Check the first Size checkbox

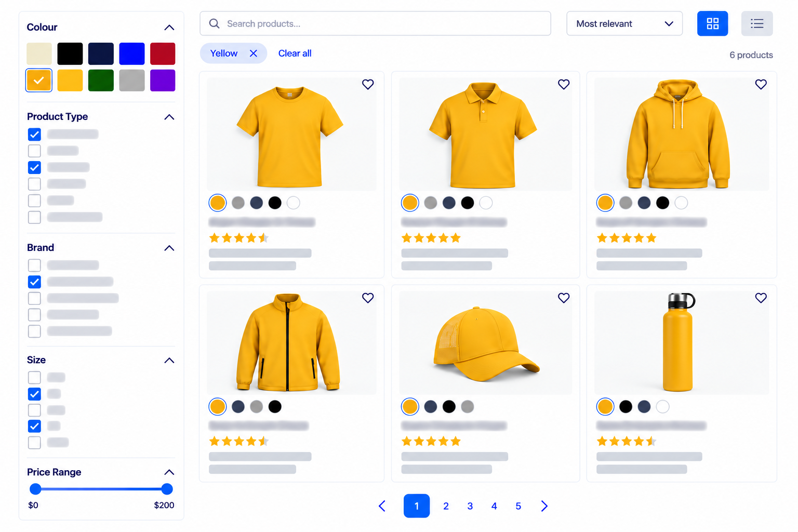(34, 378)
